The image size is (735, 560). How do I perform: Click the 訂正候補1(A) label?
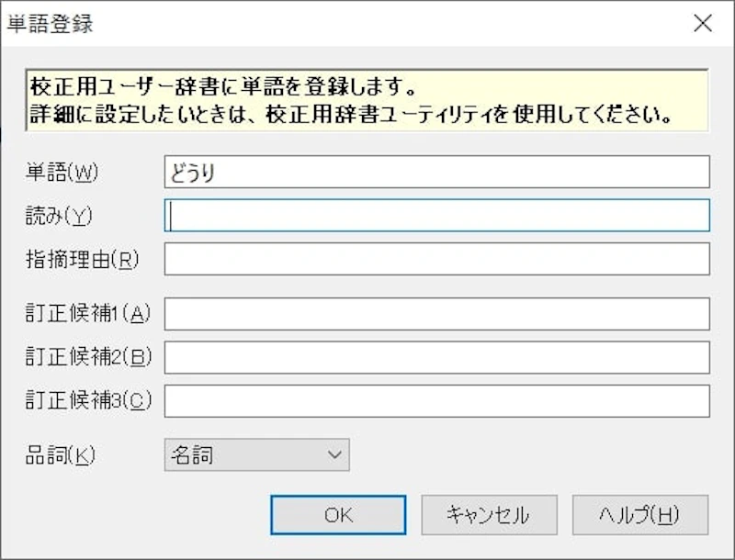click(x=87, y=314)
